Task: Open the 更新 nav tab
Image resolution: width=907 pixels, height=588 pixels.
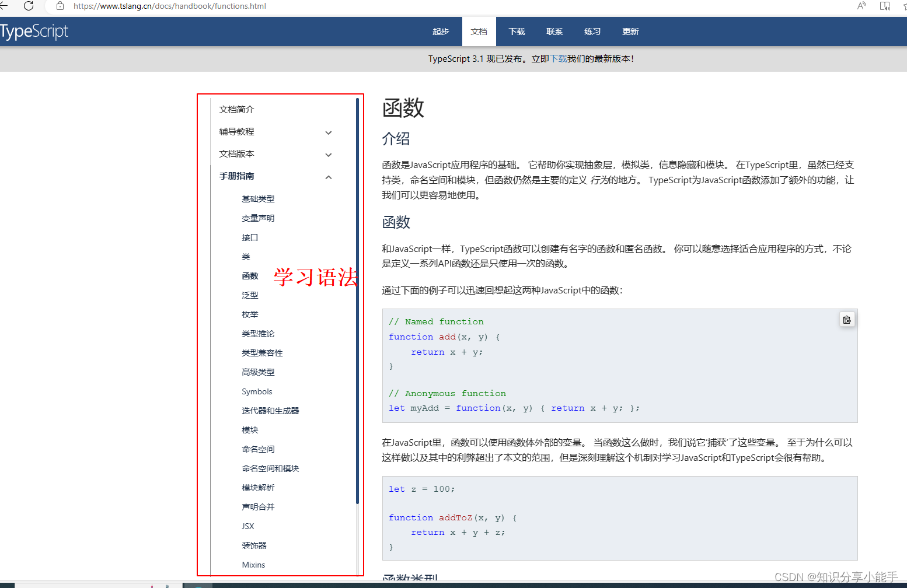Action: coord(630,32)
